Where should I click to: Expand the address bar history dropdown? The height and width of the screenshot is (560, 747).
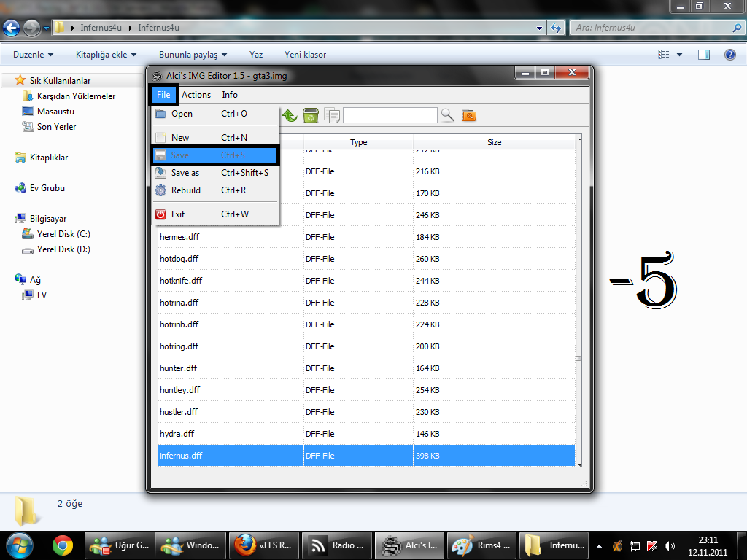pos(539,28)
